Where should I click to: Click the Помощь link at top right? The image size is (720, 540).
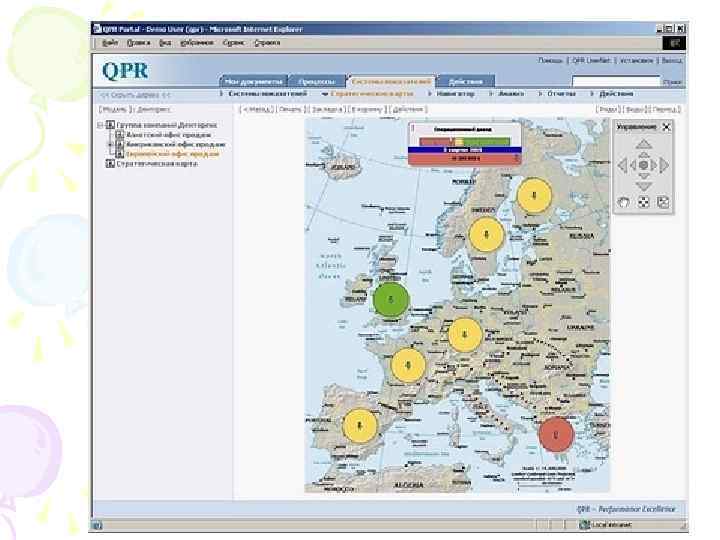[x=550, y=61]
